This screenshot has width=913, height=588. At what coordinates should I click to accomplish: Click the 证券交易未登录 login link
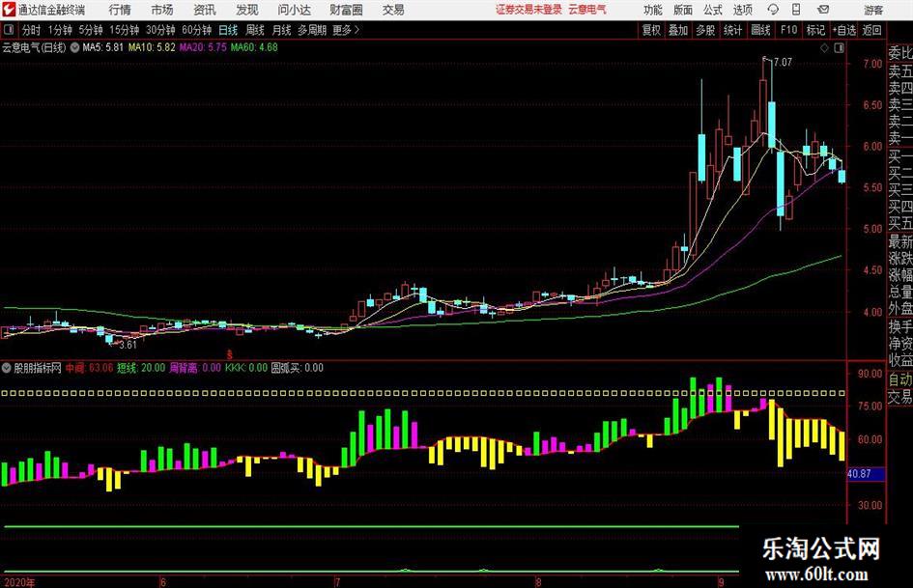pyautogui.click(x=529, y=10)
